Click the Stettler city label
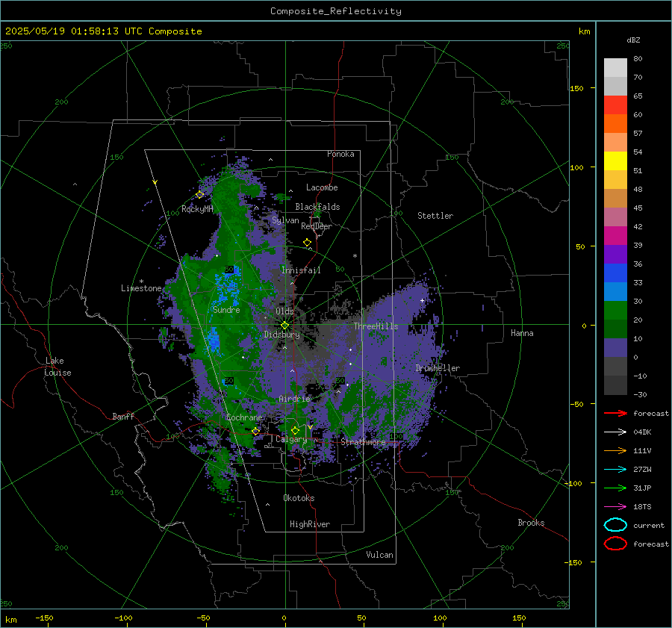 pyautogui.click(x=435, y=216)
